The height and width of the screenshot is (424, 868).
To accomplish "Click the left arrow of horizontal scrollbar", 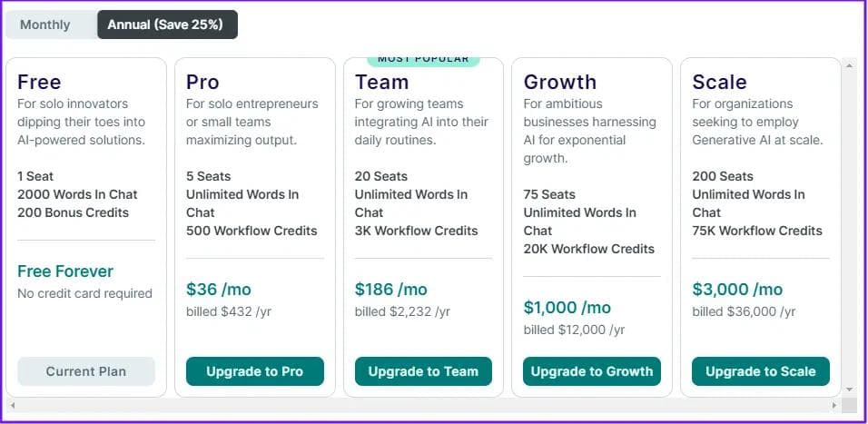I will pos(13,405).
